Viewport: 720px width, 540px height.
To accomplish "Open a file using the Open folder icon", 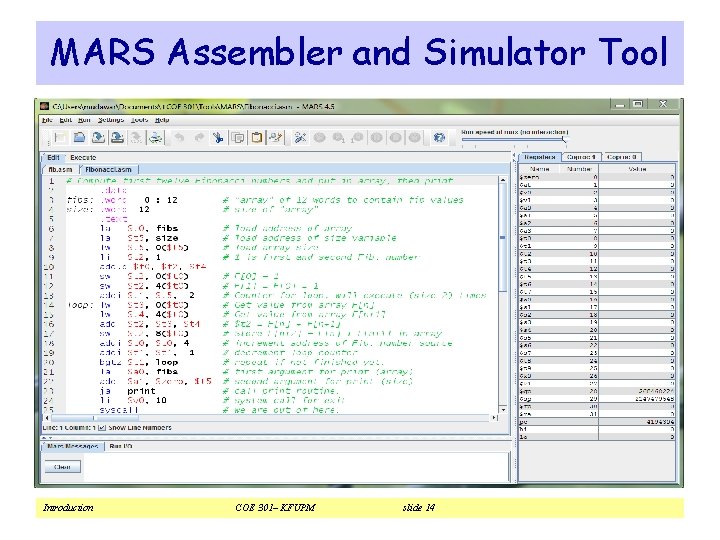I will 79,137.
